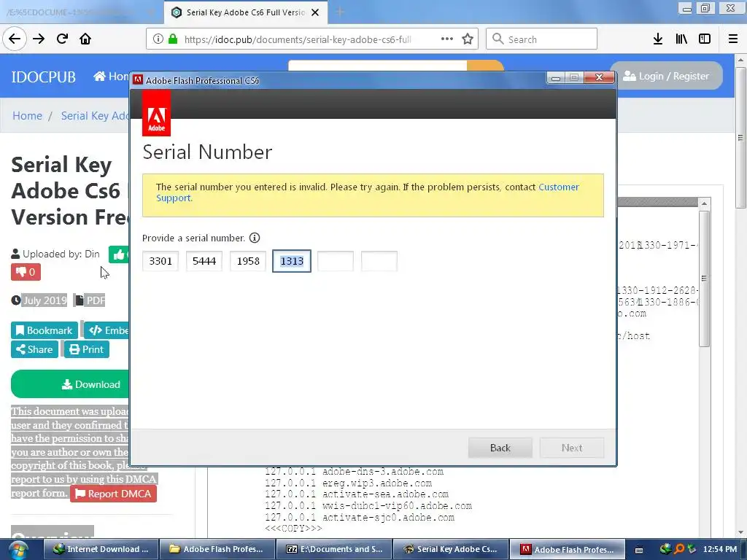Open the Firefox downloads arrow
Viewport: 747px width, 560px height.
click(x=658, y=39)
